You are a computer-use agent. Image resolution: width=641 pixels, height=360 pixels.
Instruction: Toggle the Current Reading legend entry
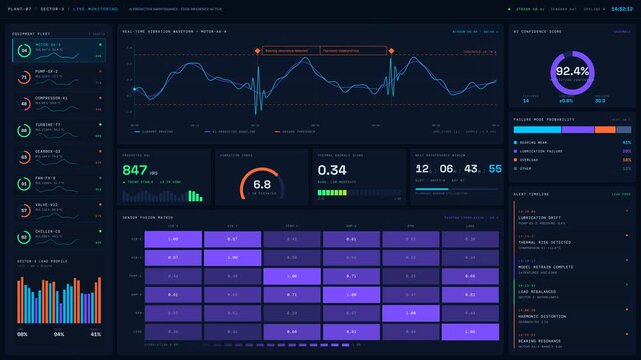pos(154,132)
